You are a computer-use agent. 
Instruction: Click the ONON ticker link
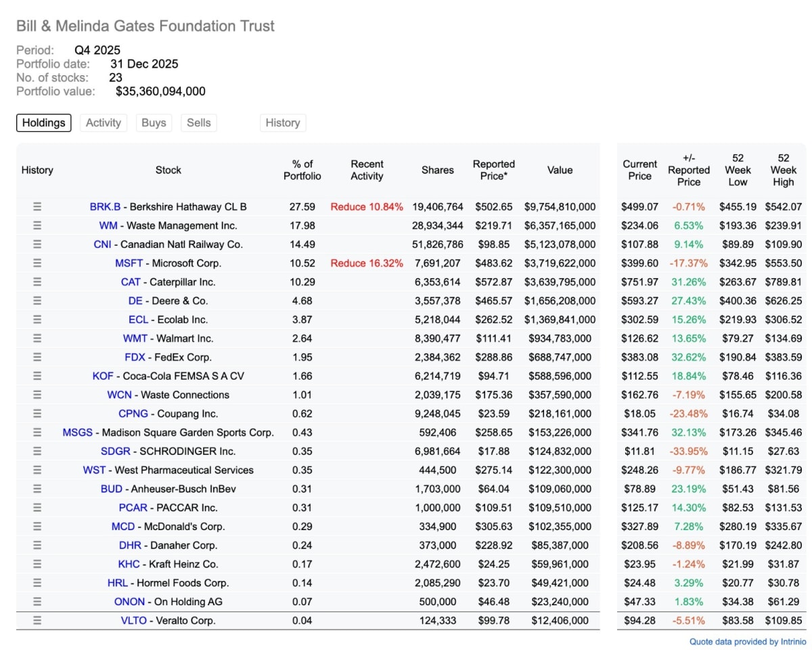tap(129, 601)
